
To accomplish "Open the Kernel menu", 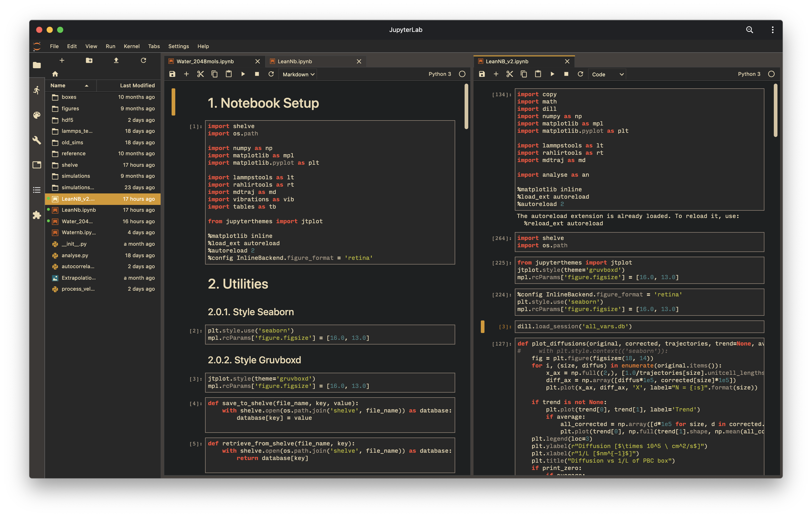I will (132, 46).
